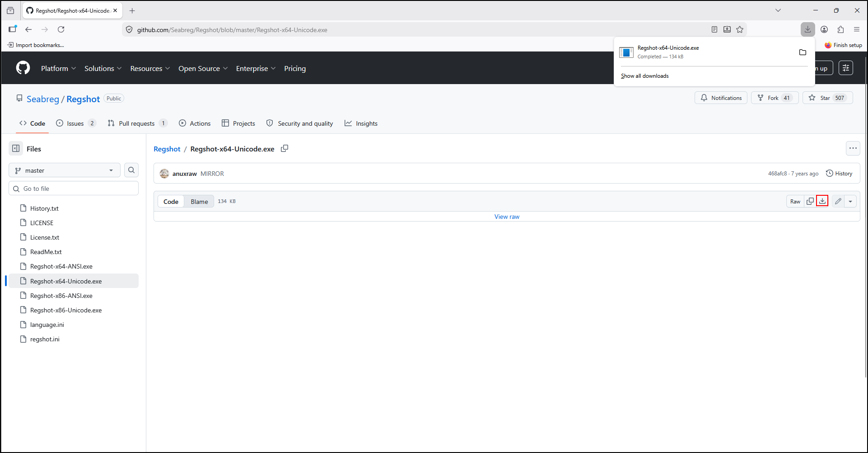Reload the current page

tap(61, 29)
